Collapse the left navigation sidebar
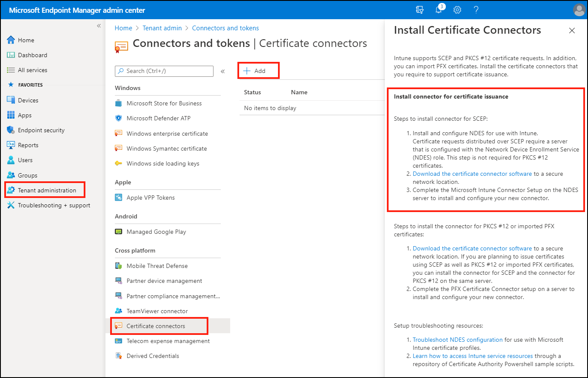Image resolution: width=588 pixels, height=378 pixels. [99, 26]
